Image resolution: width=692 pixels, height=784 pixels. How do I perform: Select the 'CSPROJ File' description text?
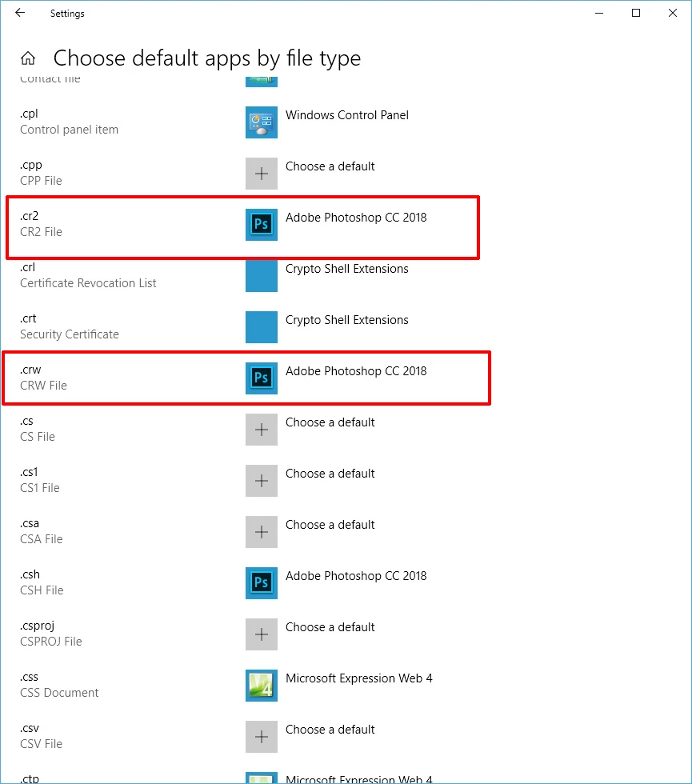[x=51, y=642]
